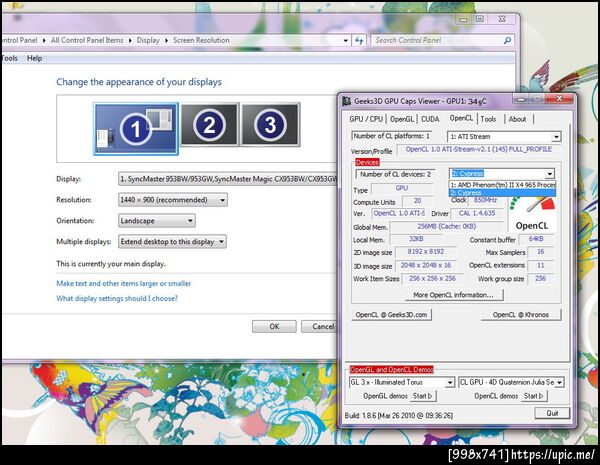Viewport: 600px width, 465px height.
Task: Click the Local Mem value 32KB
Action: tap(416, 239)
